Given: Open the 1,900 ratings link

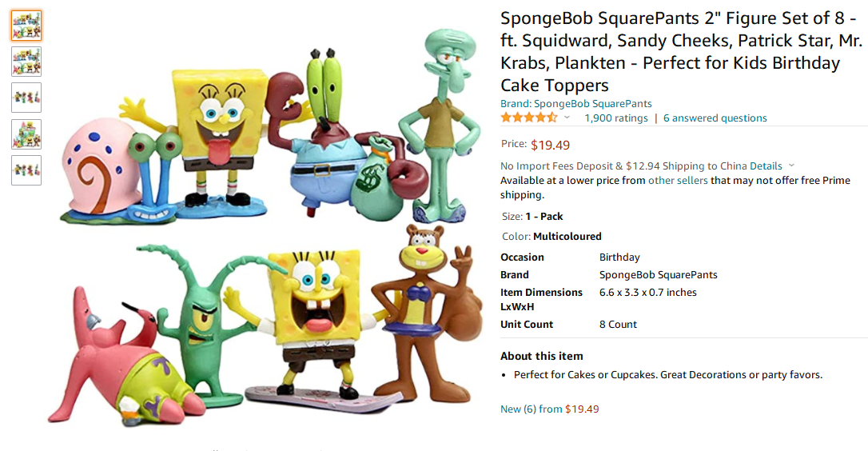Looking at the screenshot, I should point(615,118).
